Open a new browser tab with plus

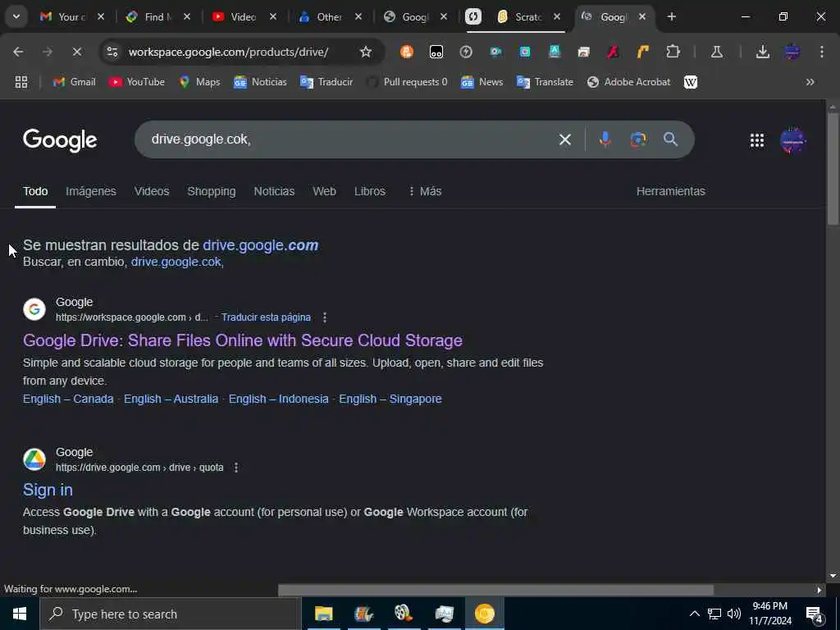[x=671, y=16]
